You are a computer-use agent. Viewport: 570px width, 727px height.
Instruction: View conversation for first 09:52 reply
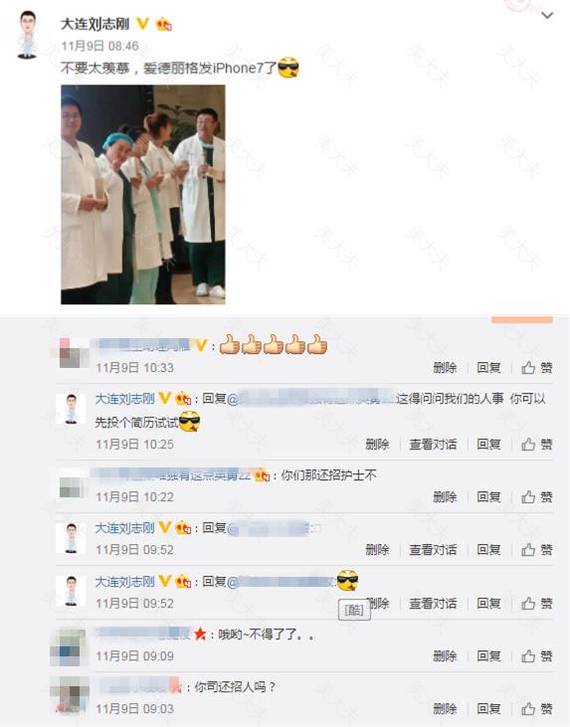click(433, 550)
